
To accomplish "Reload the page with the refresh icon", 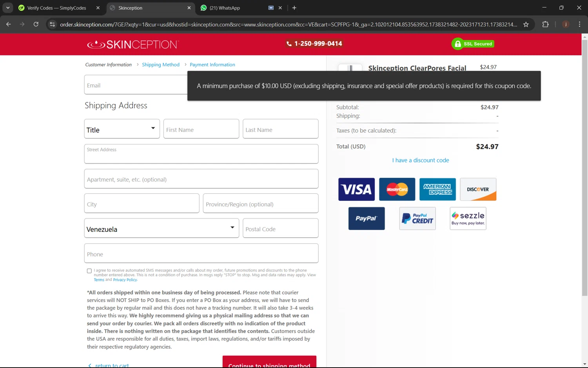I will click(x=36, y=24).
